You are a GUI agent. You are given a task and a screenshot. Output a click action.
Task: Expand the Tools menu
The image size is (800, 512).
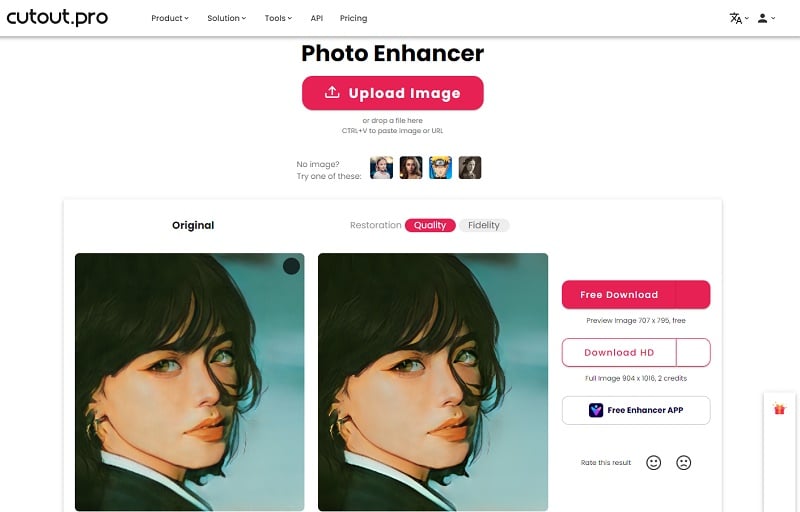pos(278,18)
